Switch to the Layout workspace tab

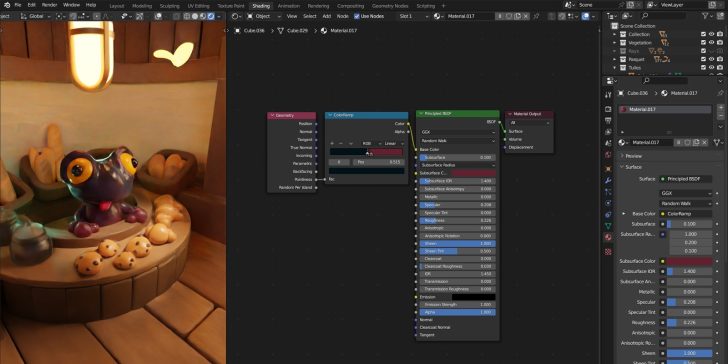pyautogui.click(x=117, y=6)
